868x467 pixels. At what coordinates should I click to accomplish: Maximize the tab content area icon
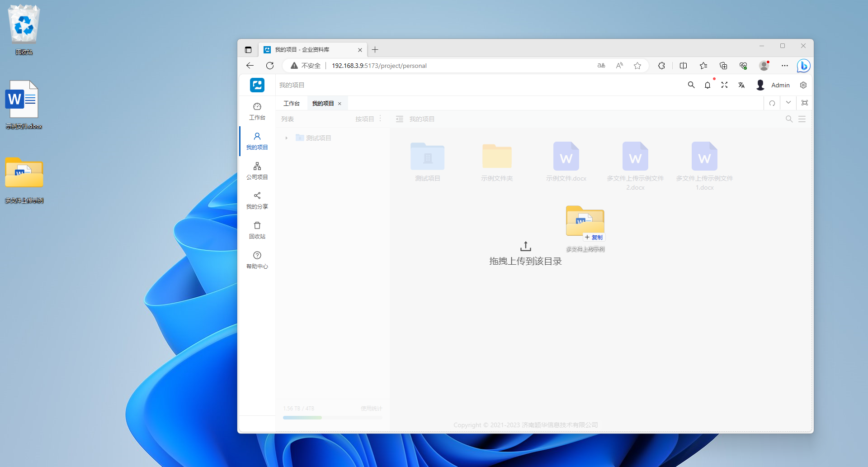tap(805, 103)
